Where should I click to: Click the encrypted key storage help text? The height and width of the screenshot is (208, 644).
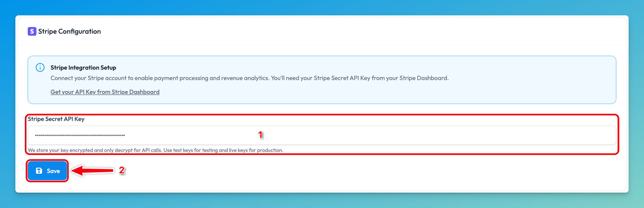click(x=155, y=150)
